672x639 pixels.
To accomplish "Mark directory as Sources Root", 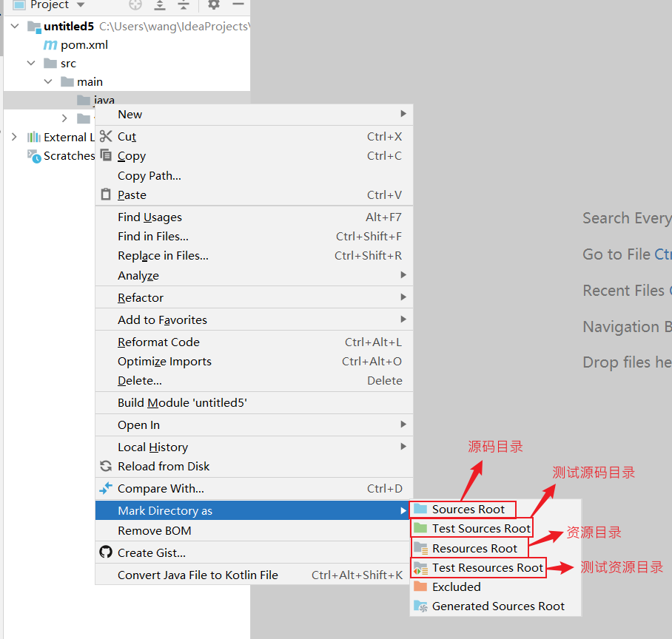I will pyautogui.click(x=495, y=510).
